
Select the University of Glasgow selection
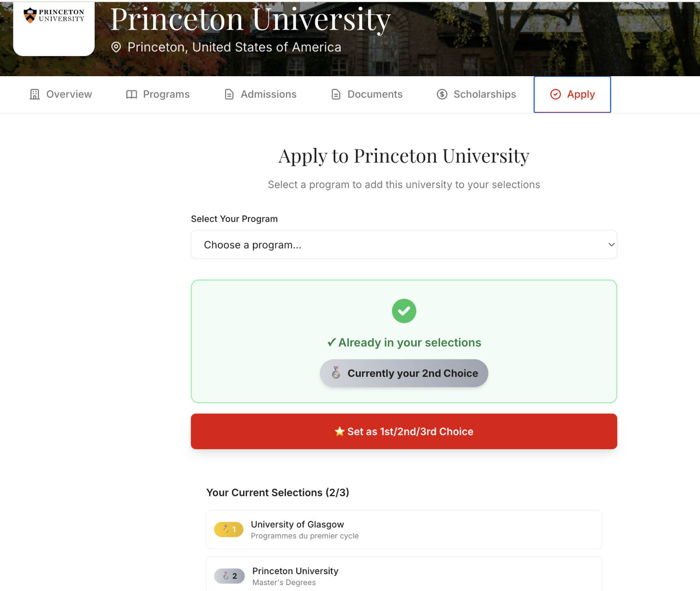click(x=404, y=530)
